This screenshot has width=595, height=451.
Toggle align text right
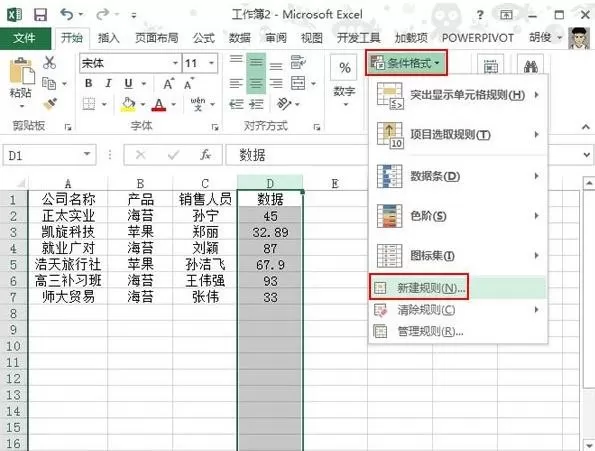click(276, 83)
